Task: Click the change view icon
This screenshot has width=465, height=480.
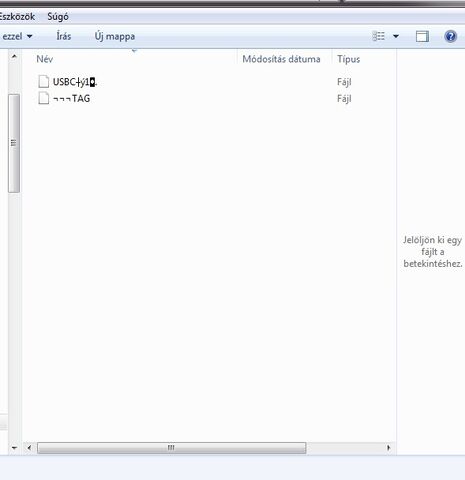Action: click(x=378, y=36)
